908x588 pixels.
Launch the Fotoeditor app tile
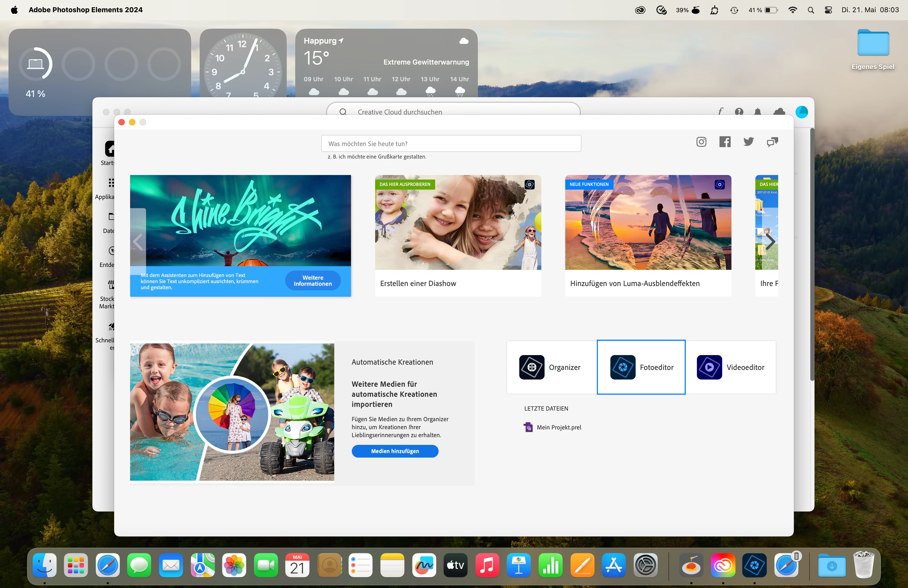(x=641, y=367)
